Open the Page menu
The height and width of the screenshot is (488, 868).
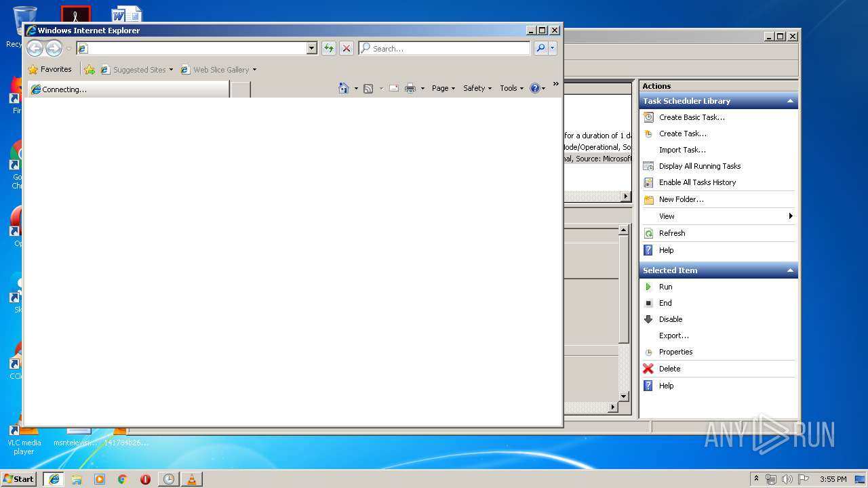pos(443,88)
